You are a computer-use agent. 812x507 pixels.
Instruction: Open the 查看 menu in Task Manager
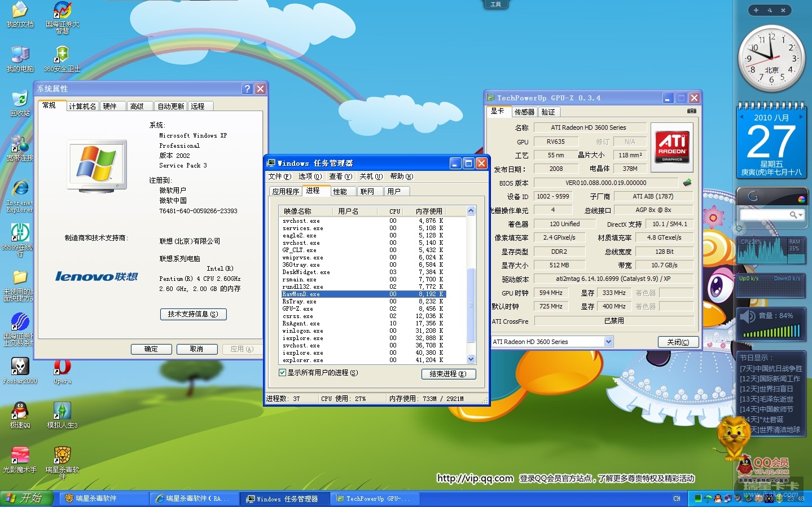(x=340, y=177)
